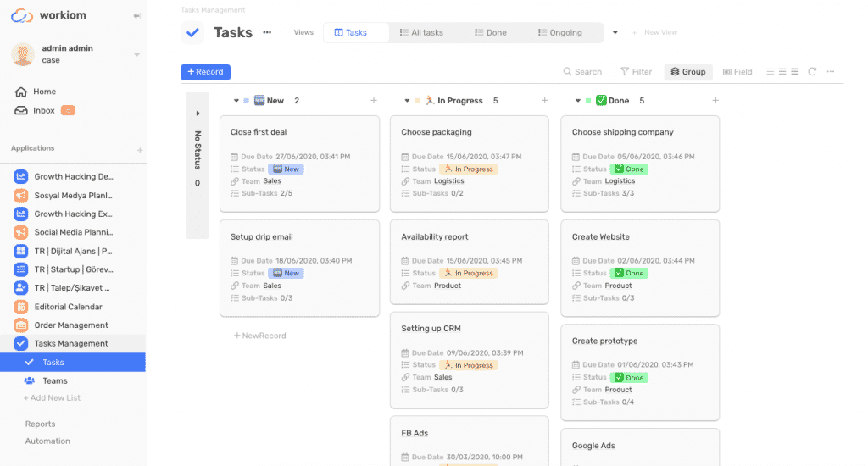
Task: Expand the No Status column
Action: 198,114
